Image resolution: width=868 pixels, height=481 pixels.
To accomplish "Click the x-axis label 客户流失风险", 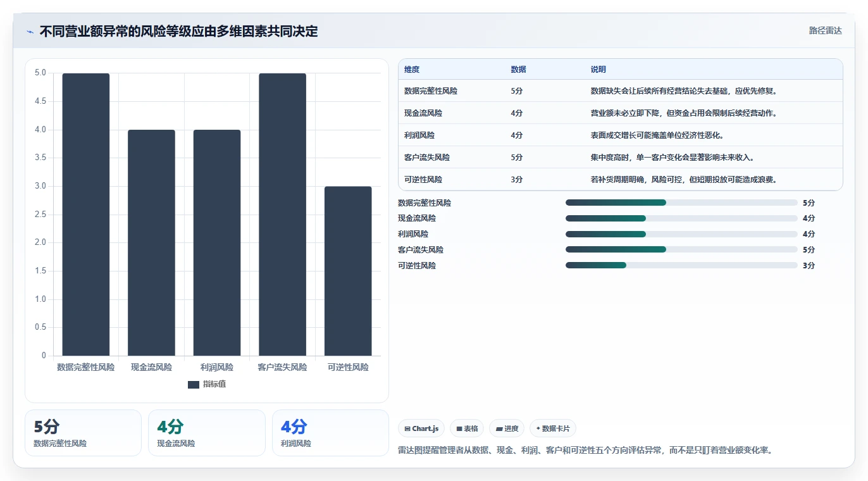I will pyautogui.click(x=282, y=367).
